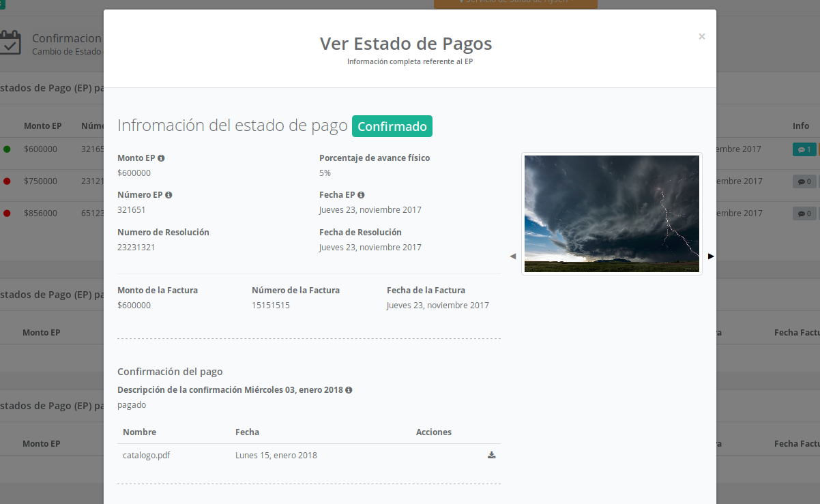
Task: Select the catalogo.pdf file name
Action: point(146,456)
